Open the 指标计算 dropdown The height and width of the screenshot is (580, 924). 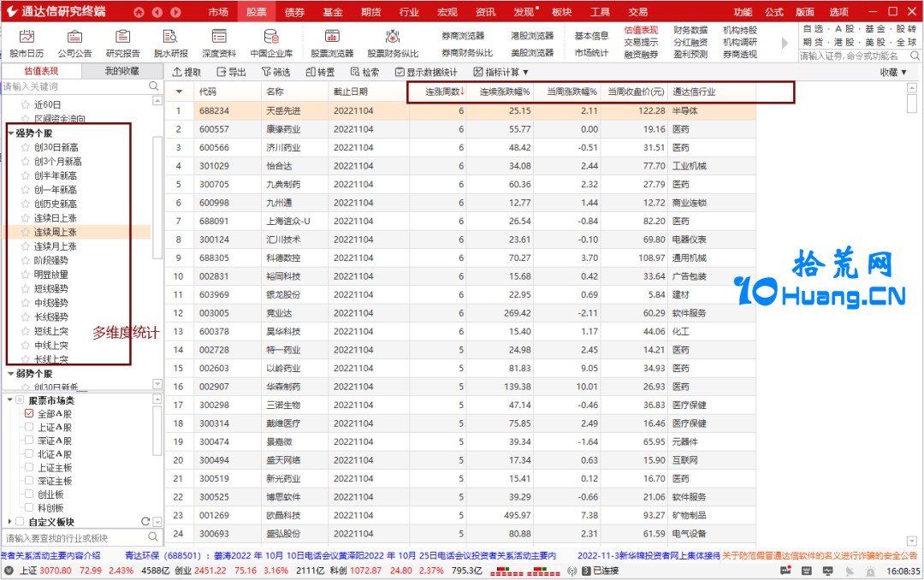pyautogui.click(x=500, y=72)
